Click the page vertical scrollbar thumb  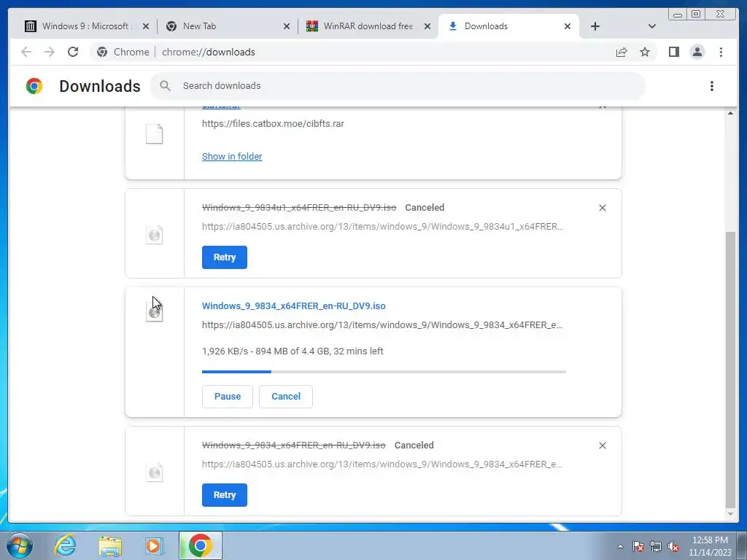(x=730, y=370)
